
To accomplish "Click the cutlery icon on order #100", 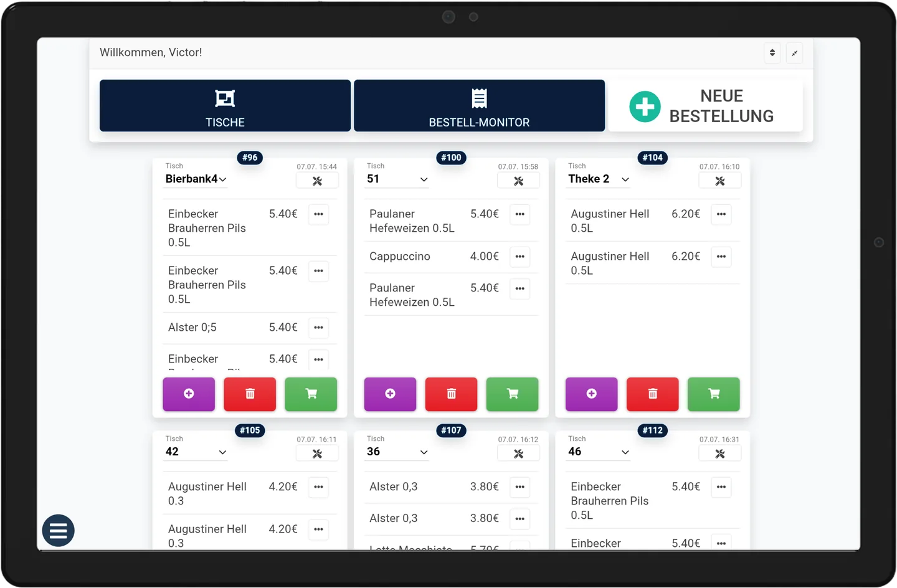I will pos(518,181).
